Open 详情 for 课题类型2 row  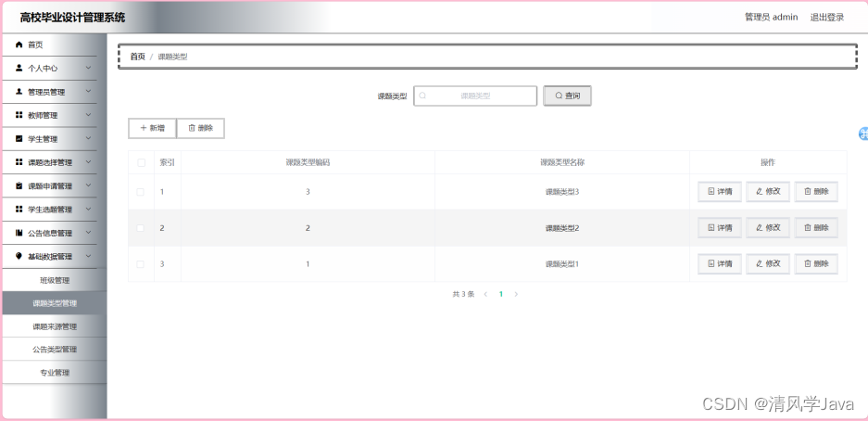720,228
